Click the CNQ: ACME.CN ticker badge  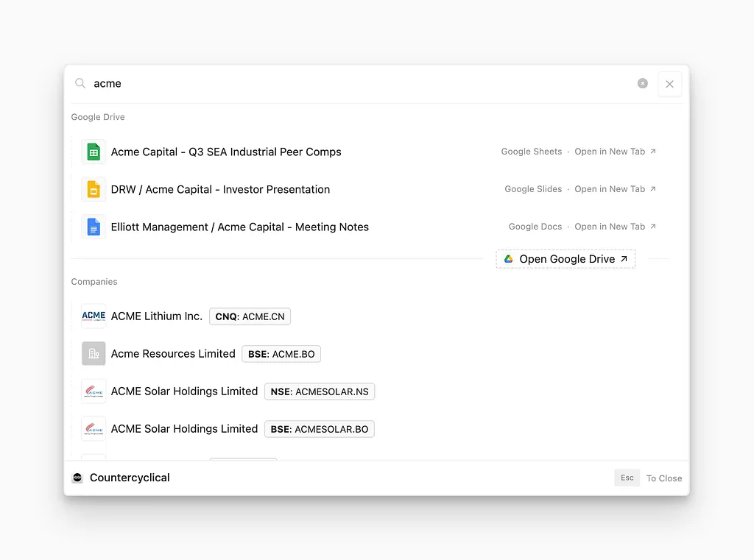pyautogui.click(x=250, y=316)
